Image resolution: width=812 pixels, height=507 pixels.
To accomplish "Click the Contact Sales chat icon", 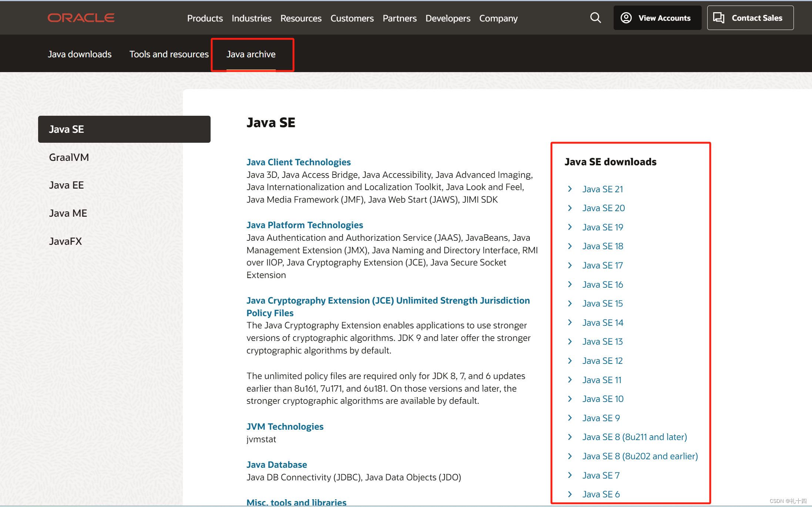I will pos(719,18).
